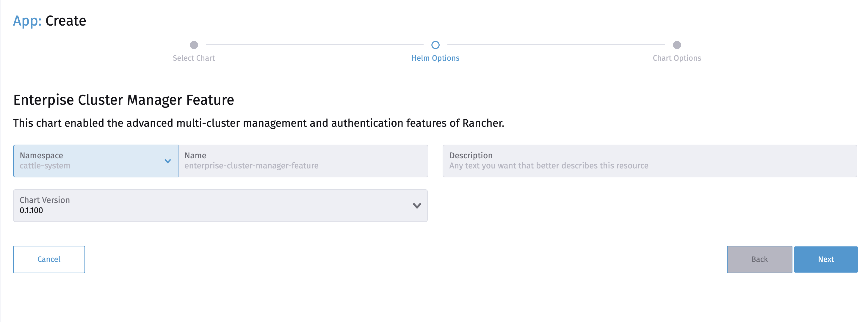Image resolution: width=868 pixels, height=322 pixels.
Task: Click the chart description sentence about Rancher
Action: (259, 123)
